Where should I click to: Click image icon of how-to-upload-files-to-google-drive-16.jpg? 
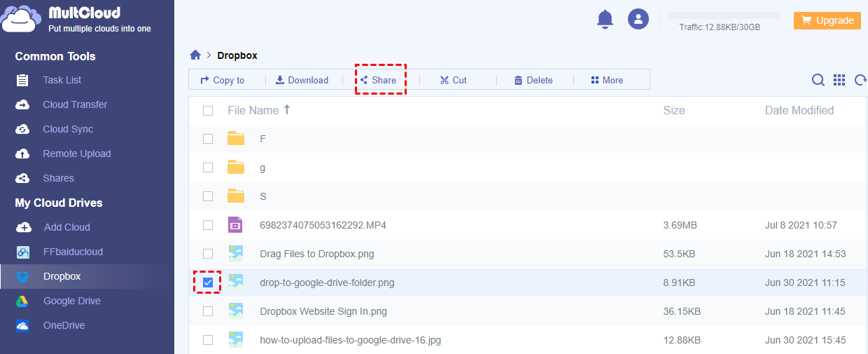(235, 339)
